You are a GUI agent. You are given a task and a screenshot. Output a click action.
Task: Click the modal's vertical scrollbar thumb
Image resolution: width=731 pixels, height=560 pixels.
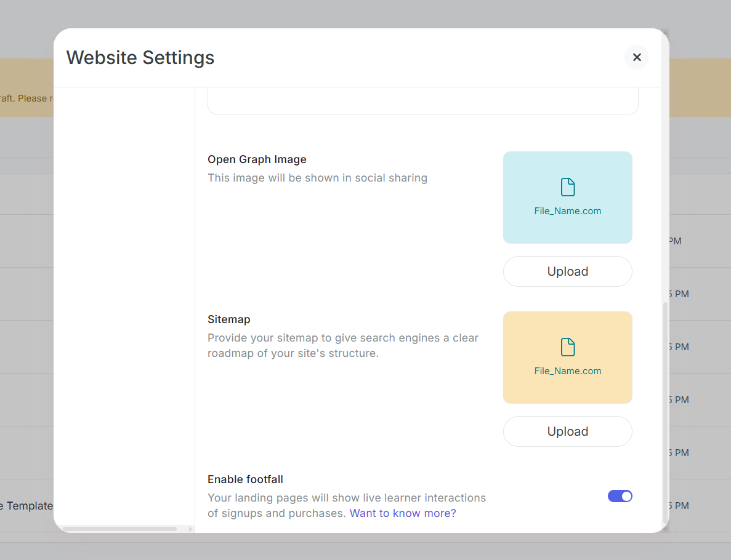click(664, 412)
